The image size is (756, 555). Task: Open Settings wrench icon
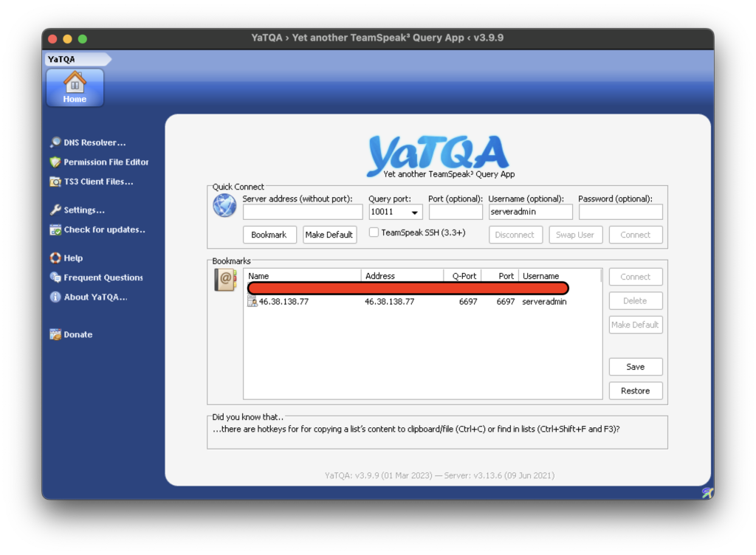pos(55,210)
